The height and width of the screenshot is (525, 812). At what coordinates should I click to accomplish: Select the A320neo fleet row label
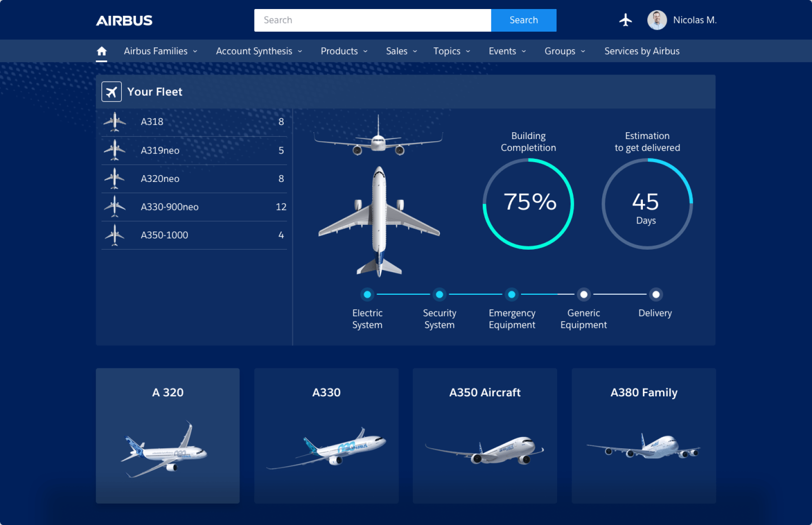pos(160,179)
